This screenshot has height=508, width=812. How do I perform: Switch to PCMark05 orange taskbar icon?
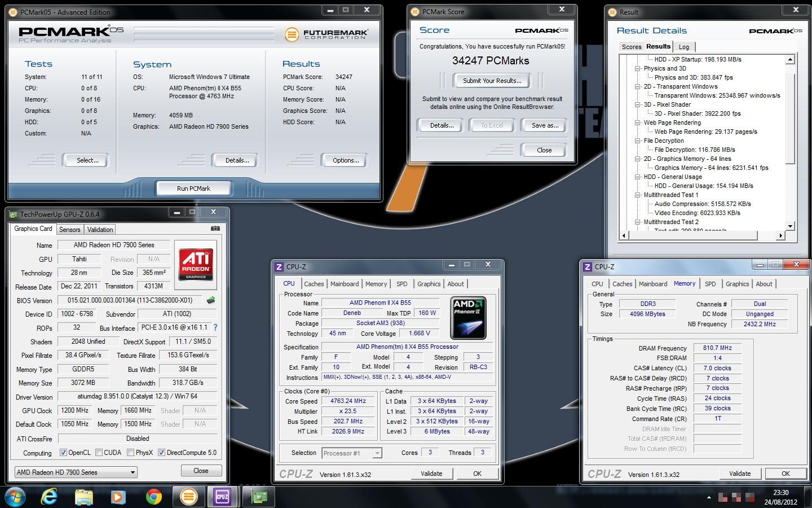point(188,497)
